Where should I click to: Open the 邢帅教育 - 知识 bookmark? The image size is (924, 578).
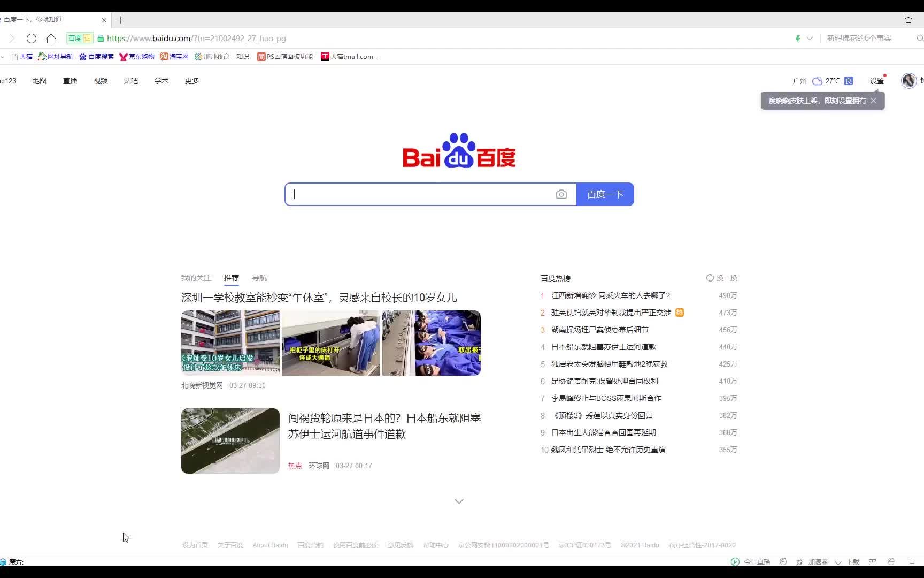coord(222,57)
